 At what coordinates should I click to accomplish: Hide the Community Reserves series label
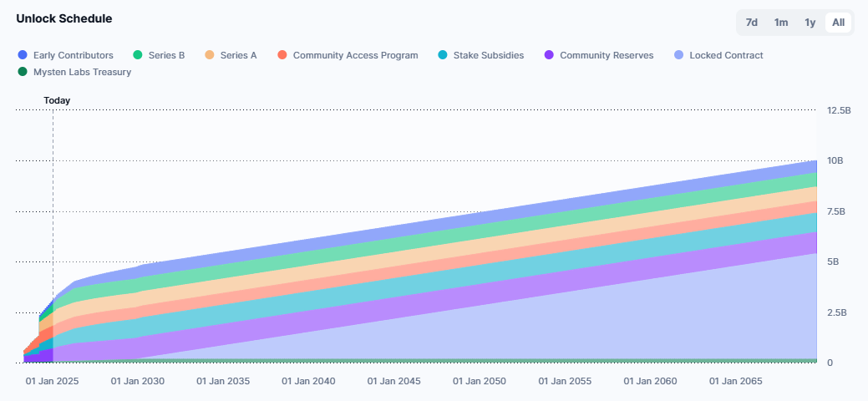pos(607,55)
